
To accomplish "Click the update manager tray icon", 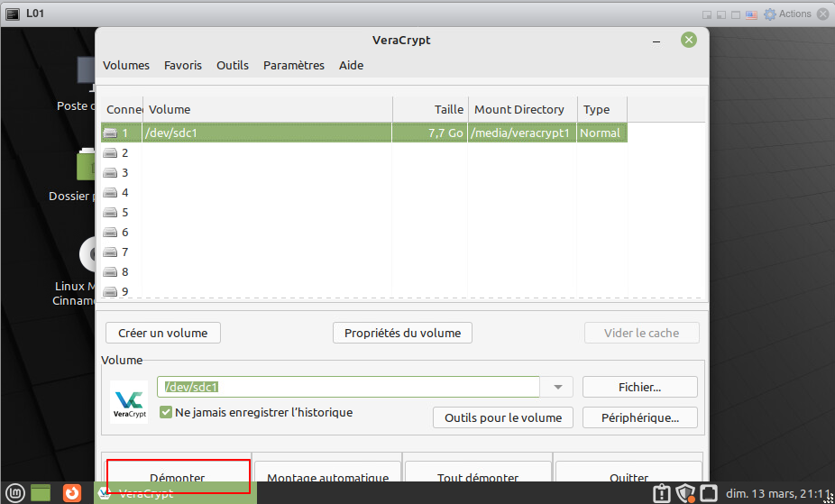I will [x=662, y=493].
